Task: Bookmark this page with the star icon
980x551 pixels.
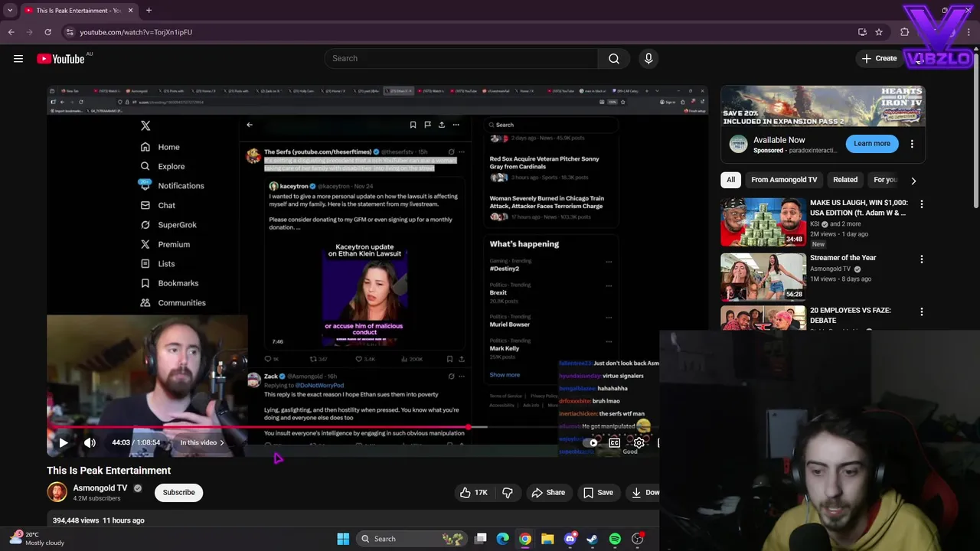Action: tap(879, 32)
